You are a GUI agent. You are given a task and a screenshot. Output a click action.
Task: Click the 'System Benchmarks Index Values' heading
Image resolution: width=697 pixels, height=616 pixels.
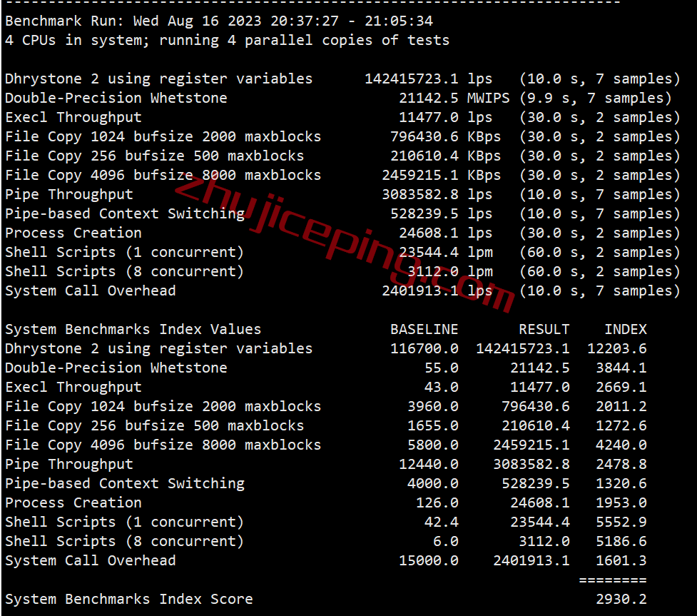[x=133, y=329]
